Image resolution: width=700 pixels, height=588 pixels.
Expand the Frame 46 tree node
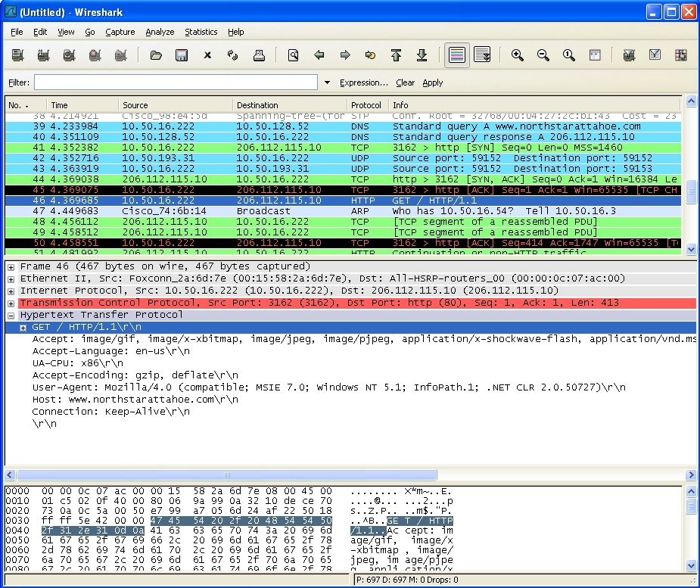coord(11,267)
